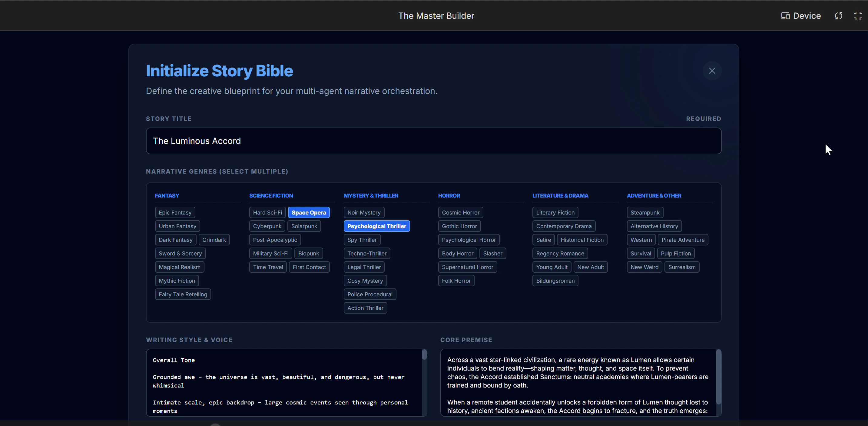Close the Initialize Story Bible dialog

712,71
